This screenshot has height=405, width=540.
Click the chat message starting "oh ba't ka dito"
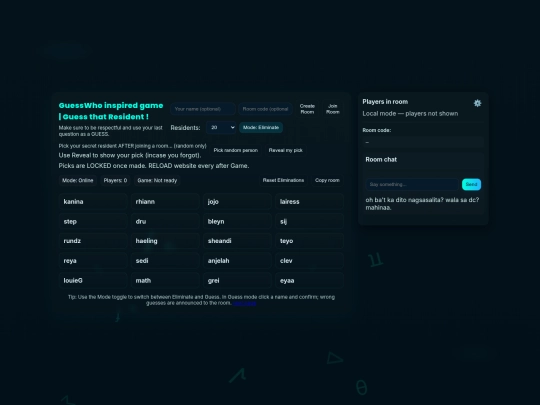(422, 204)
